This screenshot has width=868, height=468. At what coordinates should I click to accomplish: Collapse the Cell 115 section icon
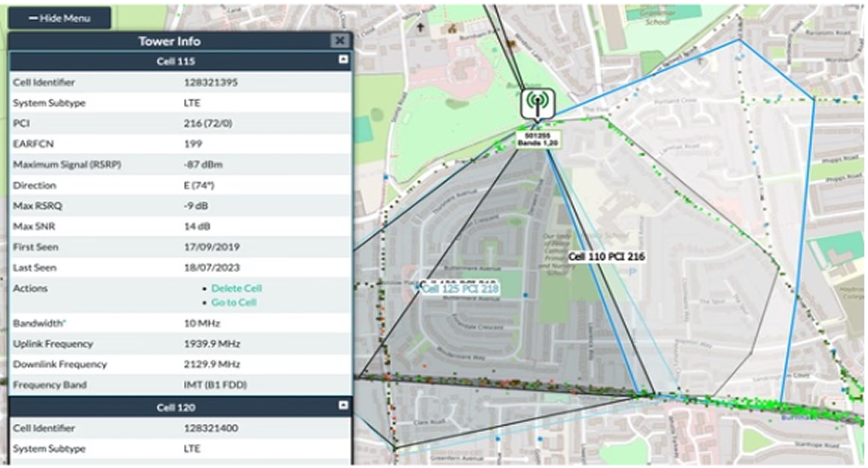point(343,59)
